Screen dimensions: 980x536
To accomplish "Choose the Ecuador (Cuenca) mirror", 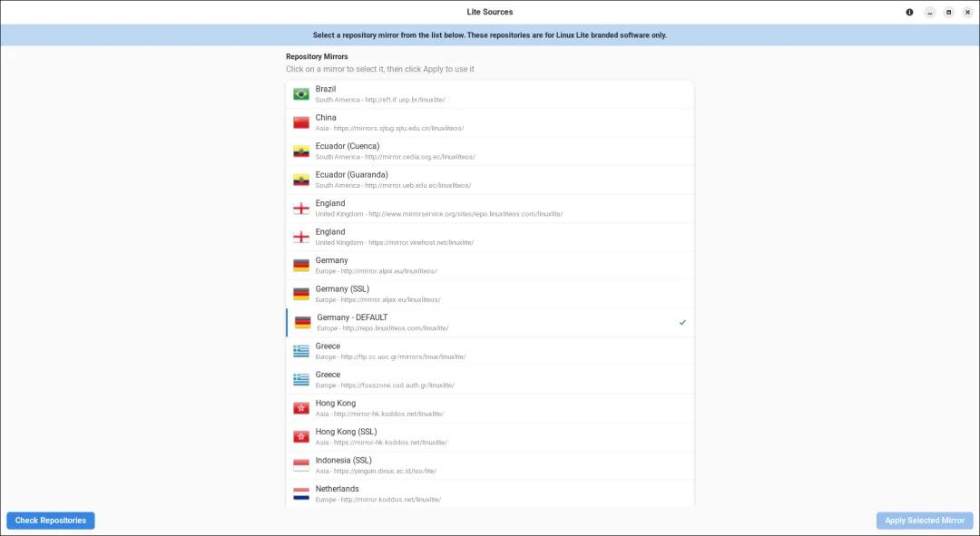I will tap(490, 151).
